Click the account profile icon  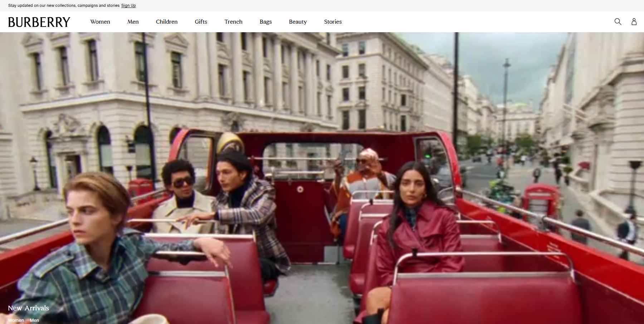634,21
